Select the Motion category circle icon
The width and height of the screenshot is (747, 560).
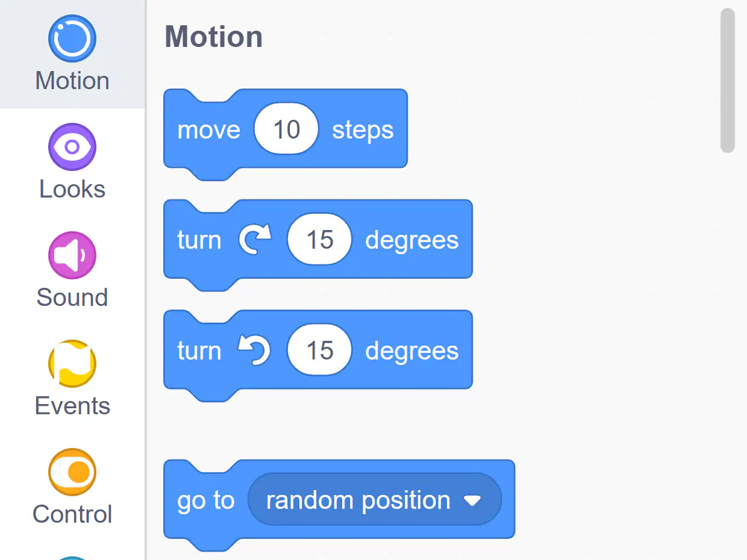pos(72,39)
